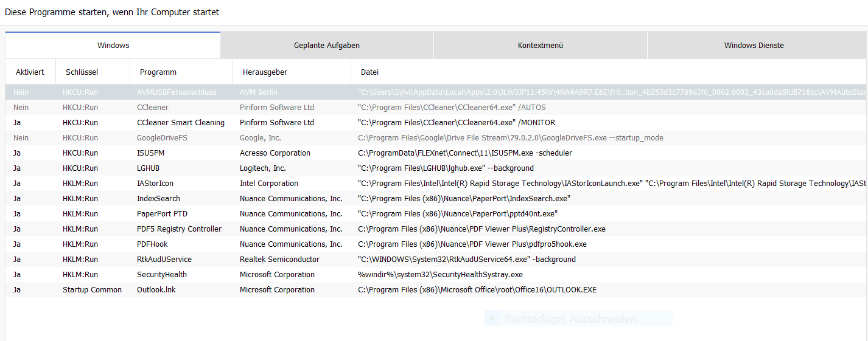
Task: Click the Ja status in Outlook.lnk row
Action: (17, 290)
